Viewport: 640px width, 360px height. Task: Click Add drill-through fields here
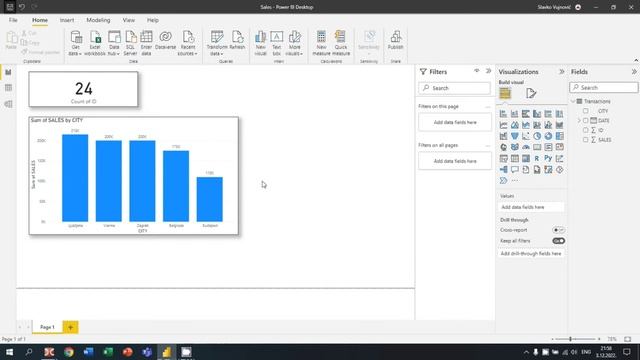point(531,253)
